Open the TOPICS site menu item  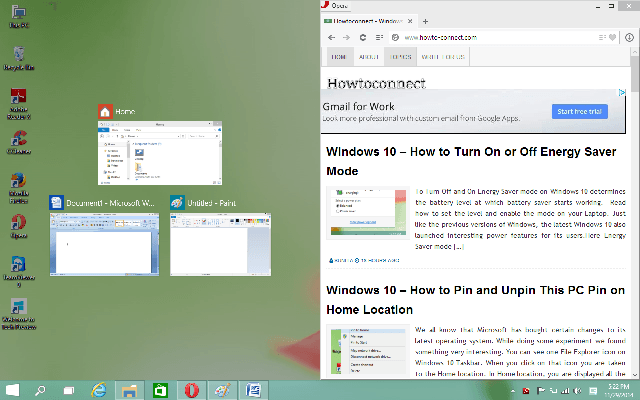coord(400,57)
